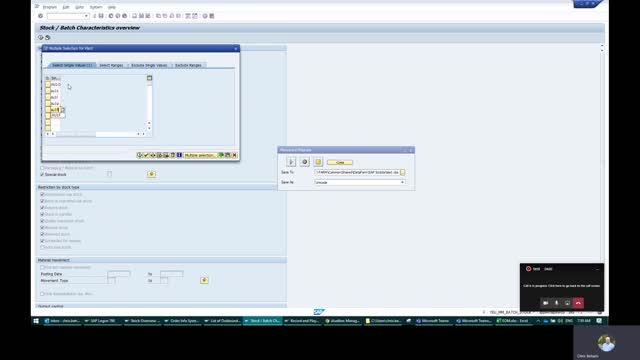Click the Help question mark icon in toolbar
The height and width of the screenshot is (360, 640).
204,16
